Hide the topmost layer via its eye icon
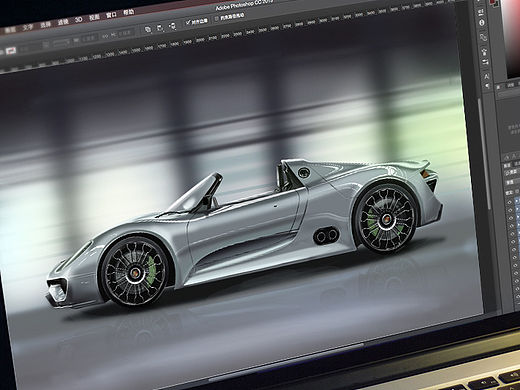Image resolution: width=520 pixels, height=390 pixels. pyautogui.click(x=510, y=202)
